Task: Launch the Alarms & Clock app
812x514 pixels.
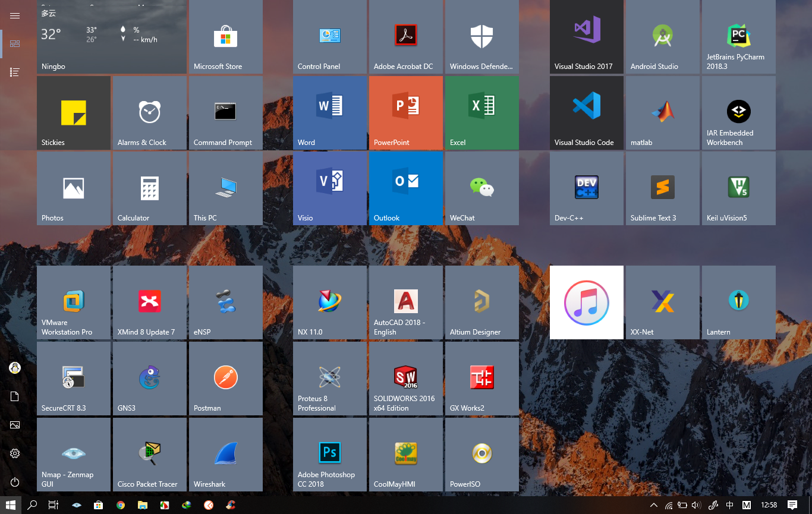Action: pyautogui.click(x=150, y=113)
